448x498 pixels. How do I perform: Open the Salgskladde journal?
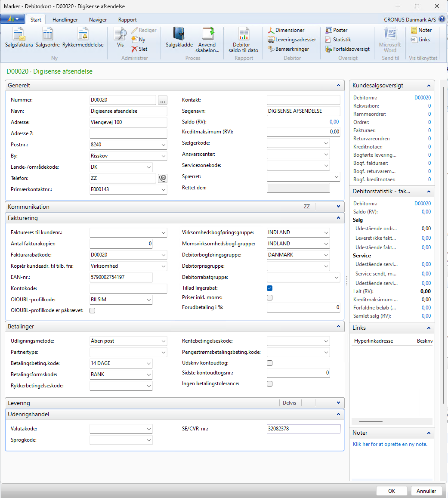pos(179,37)
